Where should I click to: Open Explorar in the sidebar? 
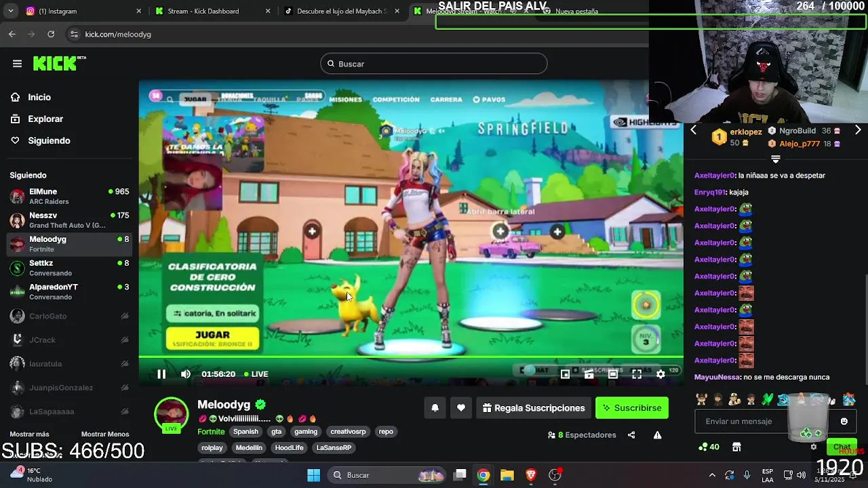45,119
